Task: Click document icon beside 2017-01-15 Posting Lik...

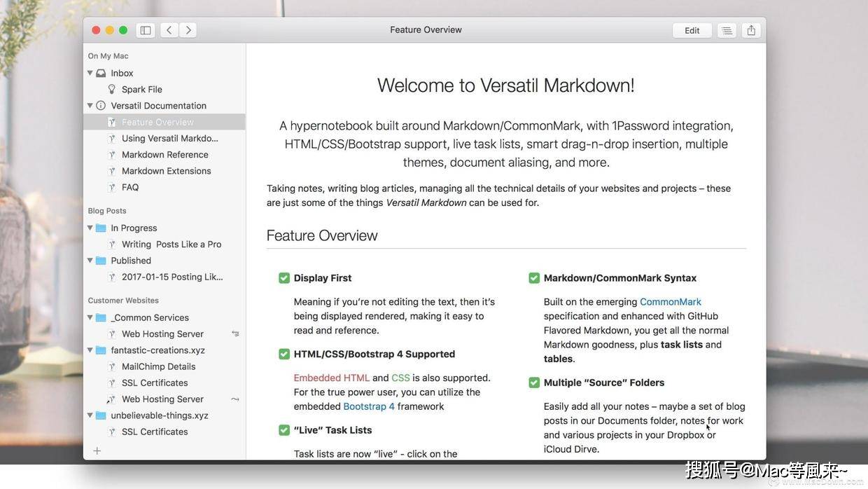Action: point(111,277)
